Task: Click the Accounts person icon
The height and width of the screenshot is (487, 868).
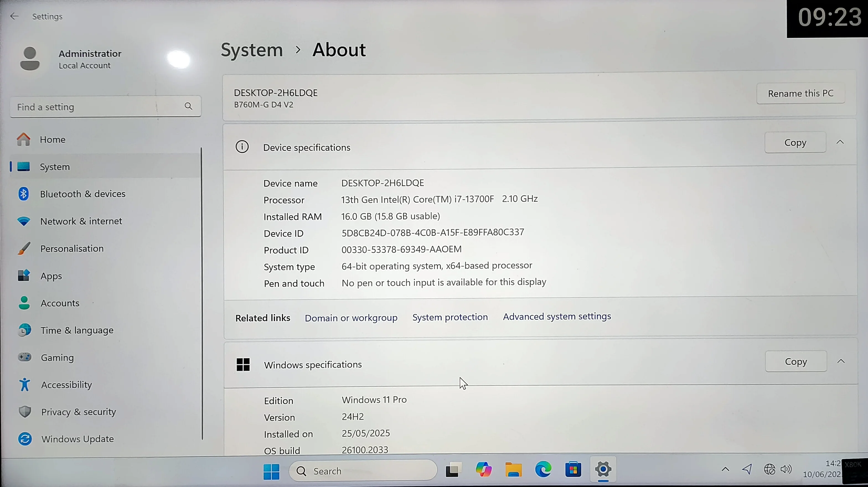Action: click(x=24, y=303)
